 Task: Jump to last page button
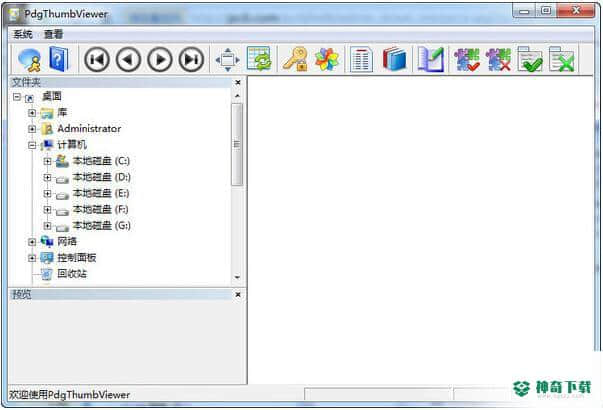click(192, 59)
